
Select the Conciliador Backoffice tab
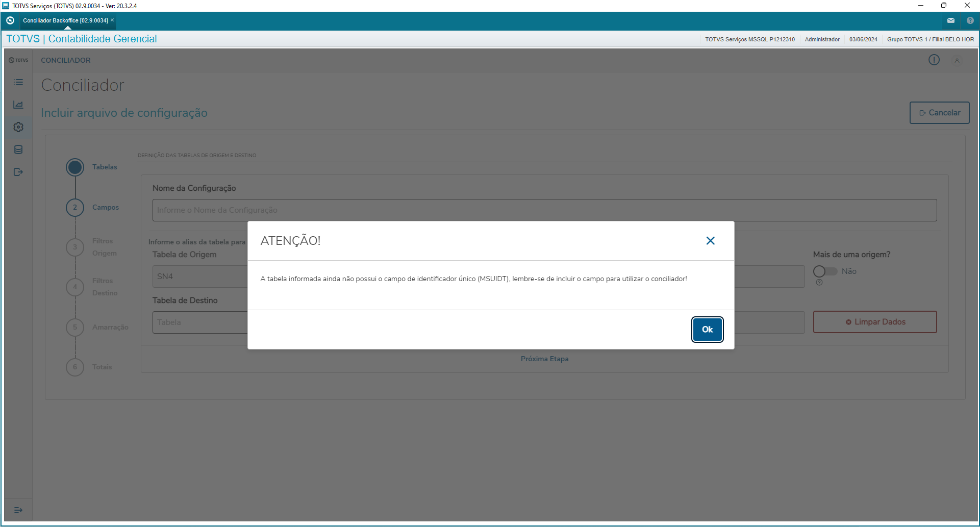coord(65,20)
